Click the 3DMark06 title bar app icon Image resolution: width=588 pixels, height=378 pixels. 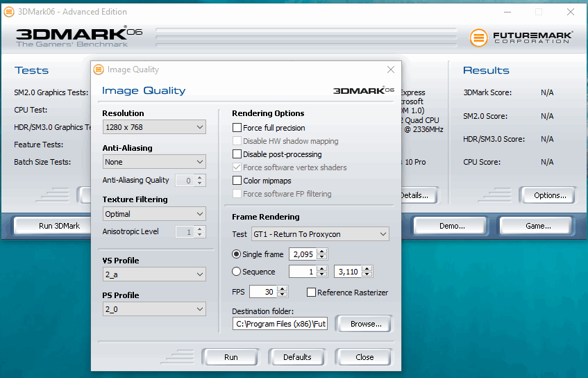coord(8,12)
